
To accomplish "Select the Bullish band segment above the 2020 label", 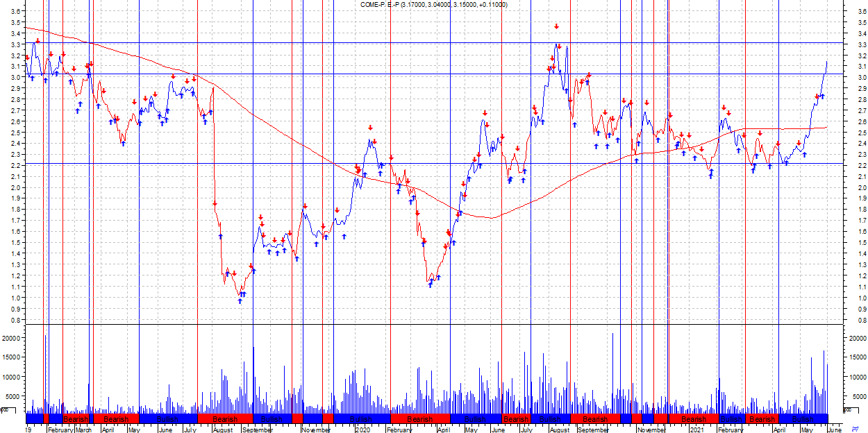I will point(361,419).
